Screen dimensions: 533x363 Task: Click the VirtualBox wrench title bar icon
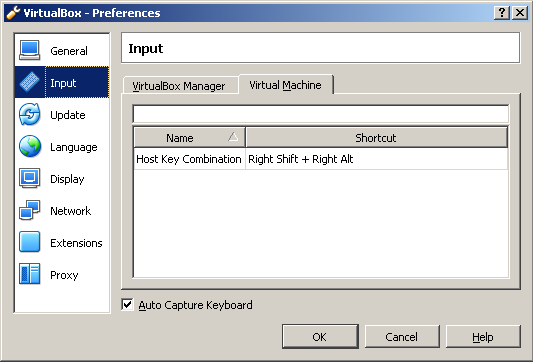click(x=13, y=13)
